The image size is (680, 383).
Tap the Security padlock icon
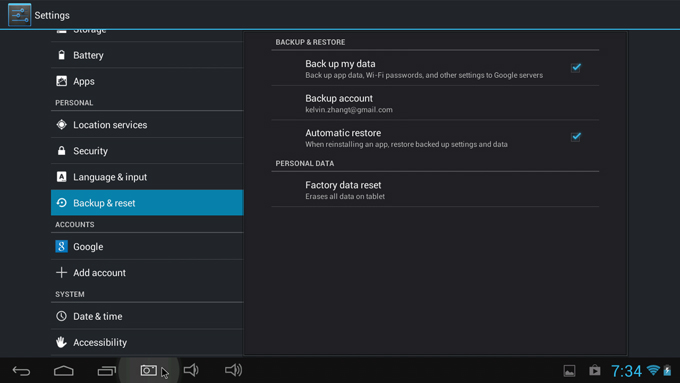tap(62, 151)
